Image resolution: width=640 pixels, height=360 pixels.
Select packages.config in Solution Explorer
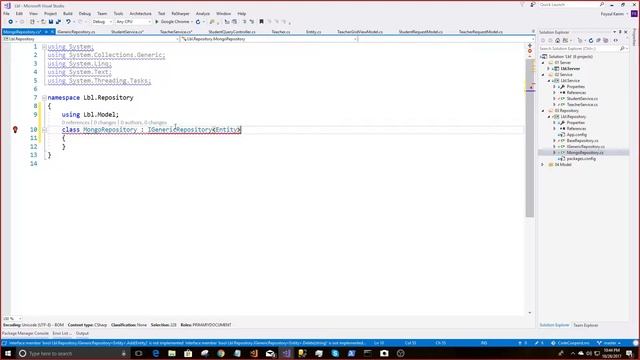tap(581, 158)
